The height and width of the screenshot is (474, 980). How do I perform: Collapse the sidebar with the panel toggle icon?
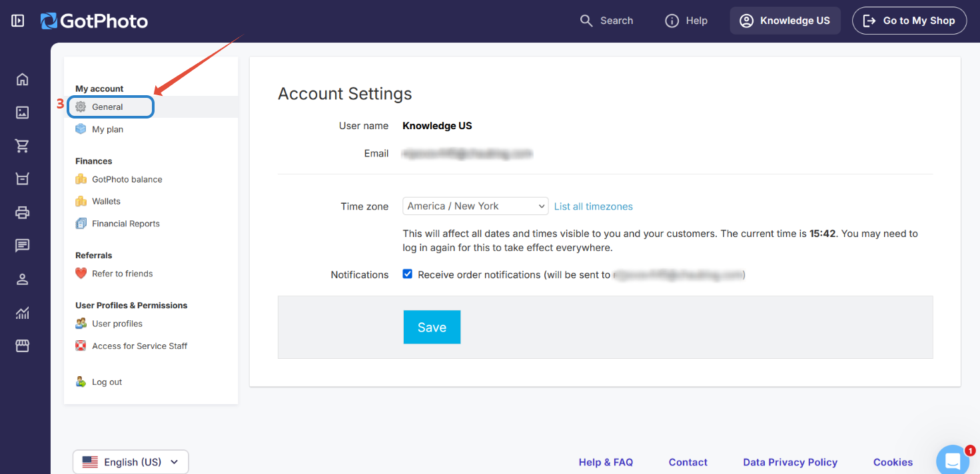pos(18,21)
